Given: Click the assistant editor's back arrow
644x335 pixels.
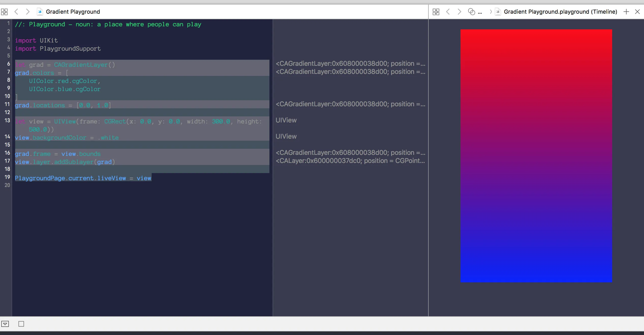Looking at the screenshot, I should 448,12.
